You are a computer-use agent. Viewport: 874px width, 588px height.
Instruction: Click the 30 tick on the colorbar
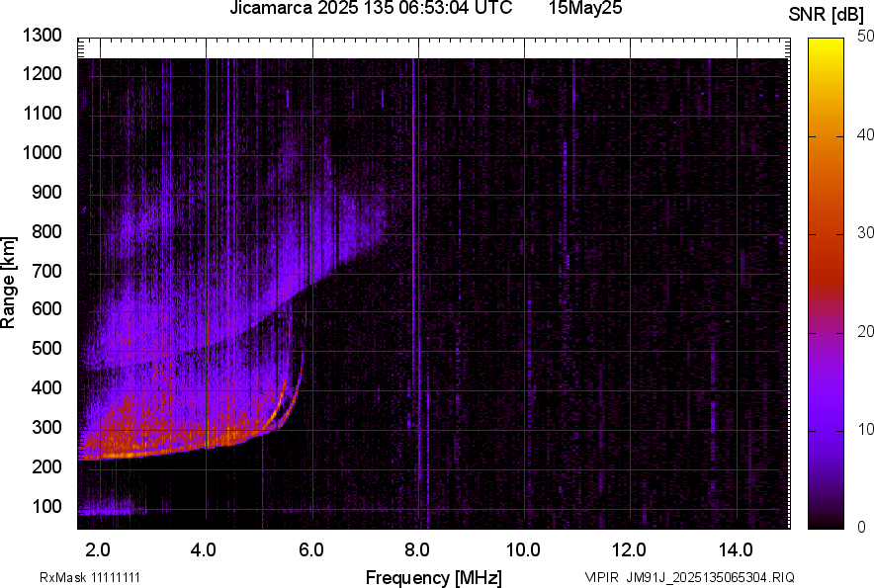click(x=867, y=232)
